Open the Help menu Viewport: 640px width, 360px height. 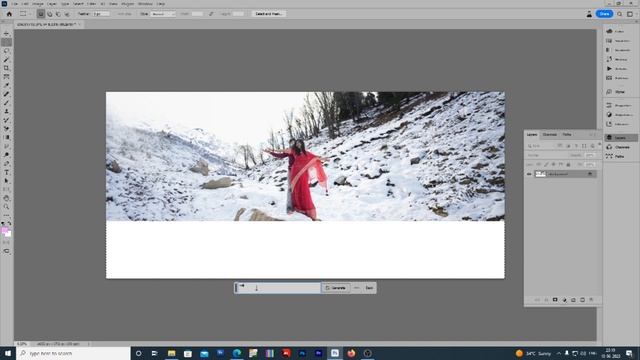pos(161,4)
